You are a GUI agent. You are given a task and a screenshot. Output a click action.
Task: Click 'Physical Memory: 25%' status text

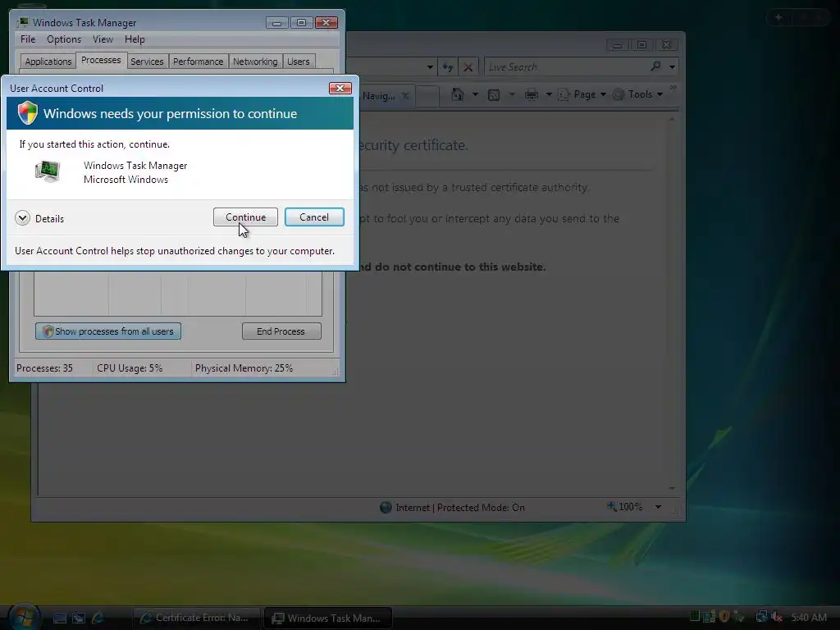244,368
